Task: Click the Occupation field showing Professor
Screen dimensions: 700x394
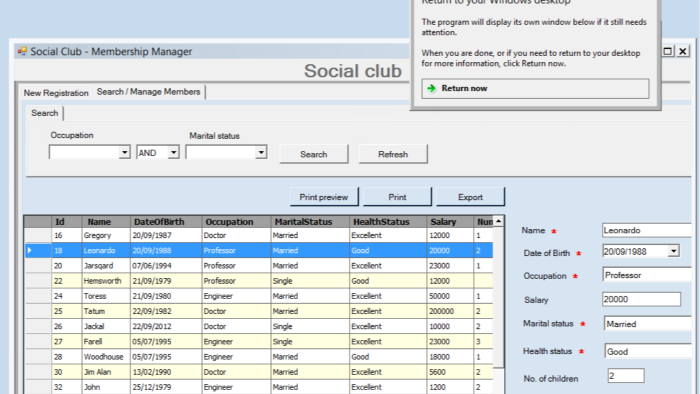Action: coord(647,275)
